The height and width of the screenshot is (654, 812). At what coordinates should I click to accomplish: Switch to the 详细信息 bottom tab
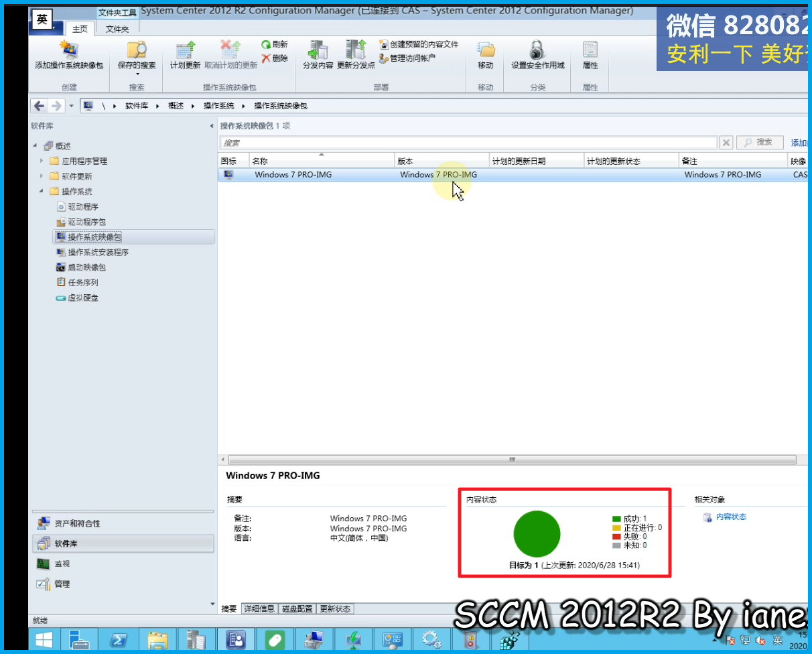point(259,609)
